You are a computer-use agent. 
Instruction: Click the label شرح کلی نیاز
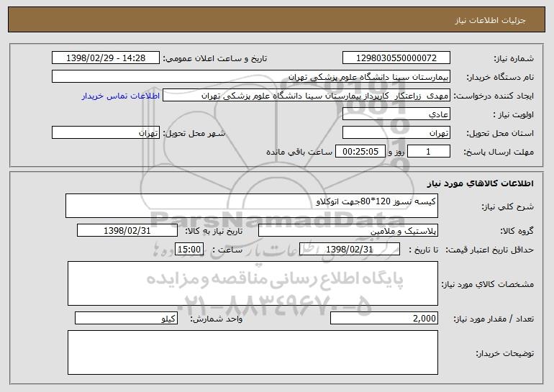tap(508, 206)
